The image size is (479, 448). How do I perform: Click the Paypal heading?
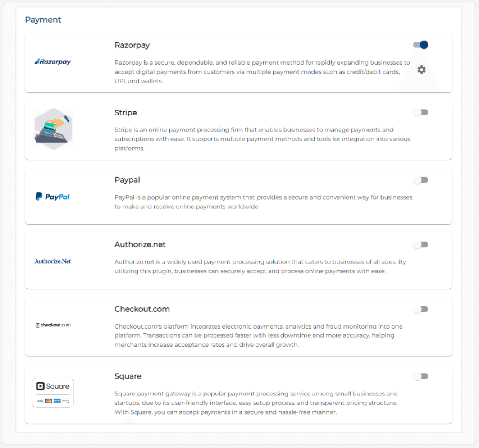point(127,180)
